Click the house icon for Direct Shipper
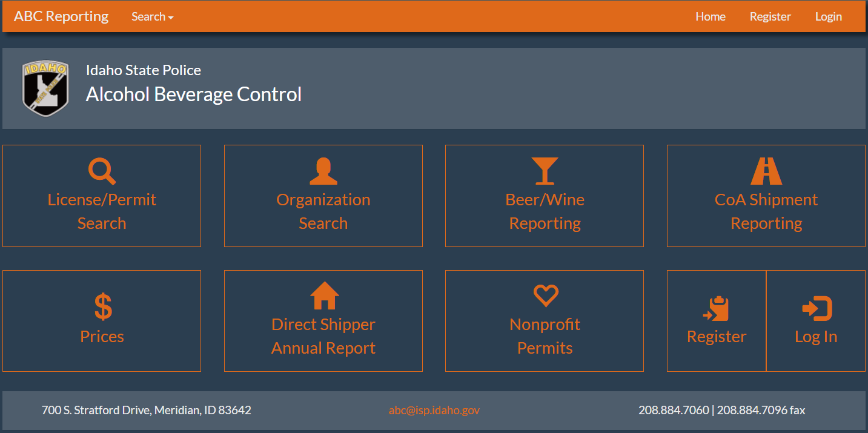This screenshot has height=433, width=868. [x=324, y=296]
